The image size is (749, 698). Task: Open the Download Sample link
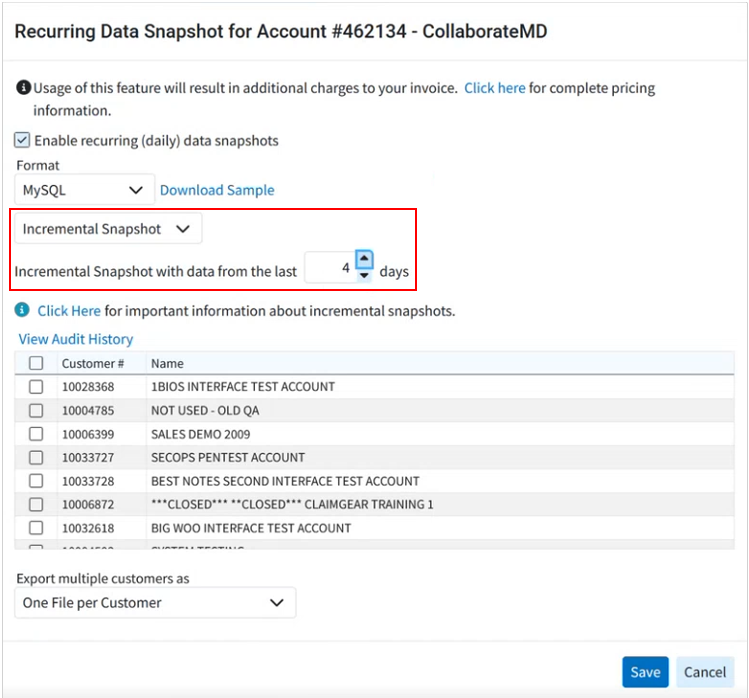coord(217,190)
